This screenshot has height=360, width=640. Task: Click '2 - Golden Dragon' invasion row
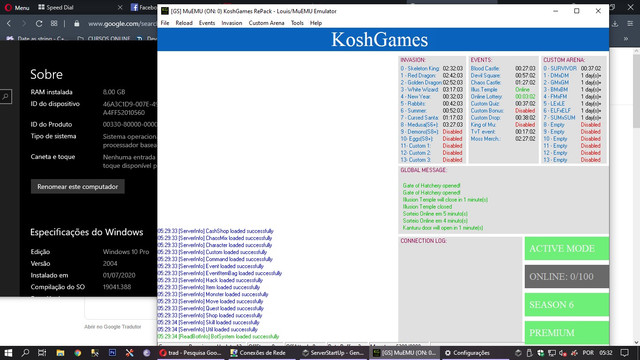pos(431,82)
